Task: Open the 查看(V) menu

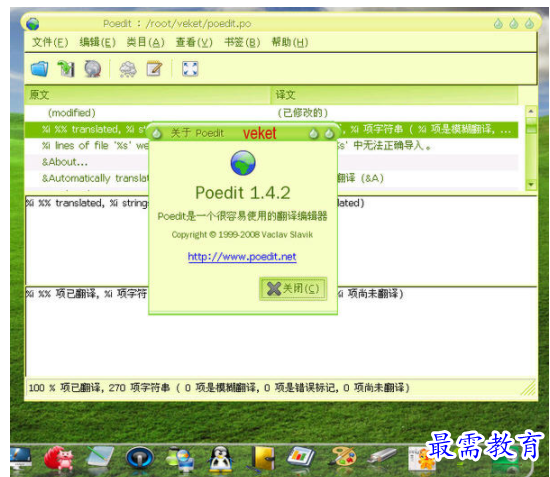Action: tap(194, 42)
